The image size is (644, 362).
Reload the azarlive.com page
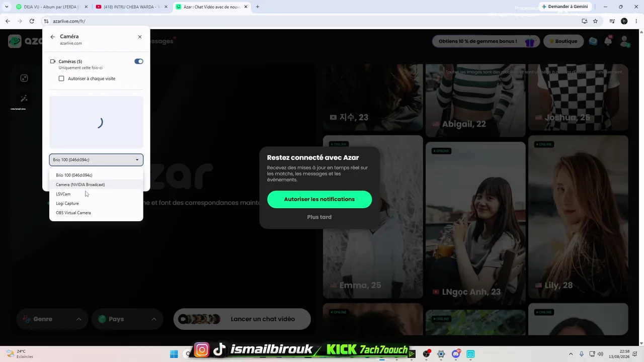(x=32, y=21)
